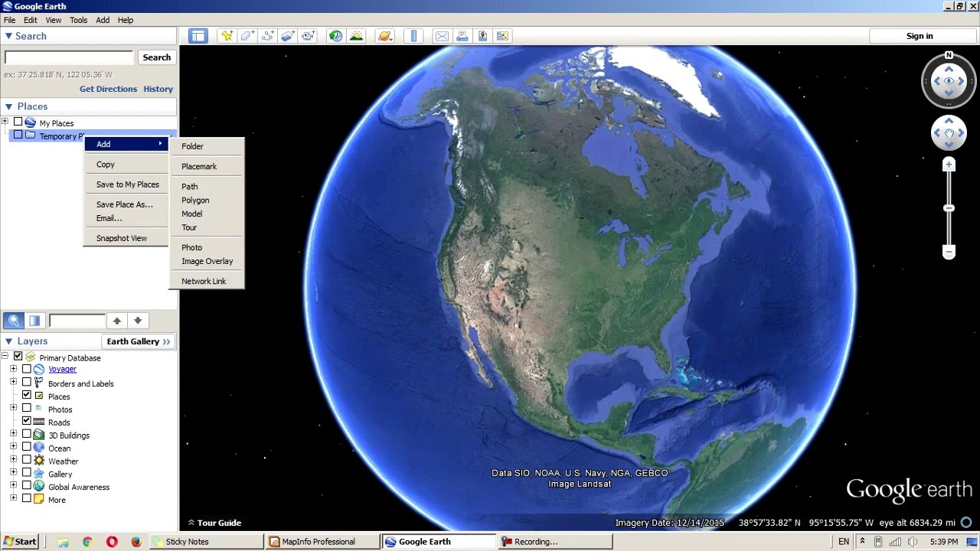
Task: Click the zoom out minus button
Action: 949,252
